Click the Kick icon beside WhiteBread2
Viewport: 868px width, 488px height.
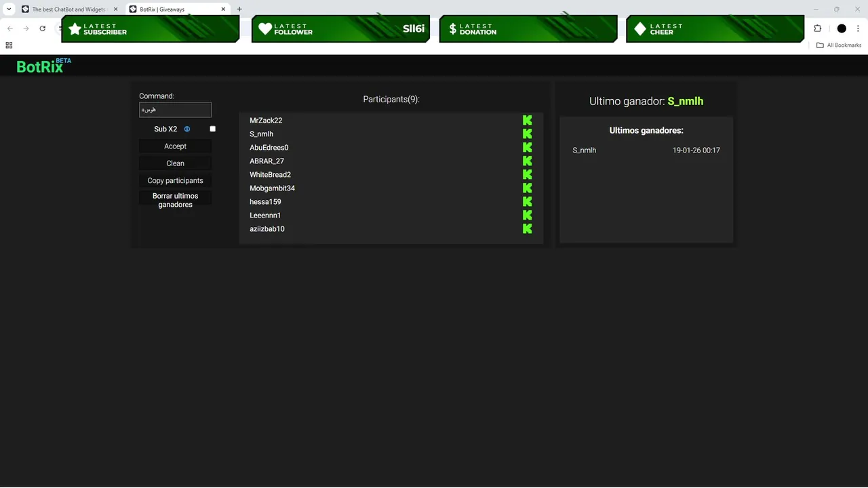(527, 174)
